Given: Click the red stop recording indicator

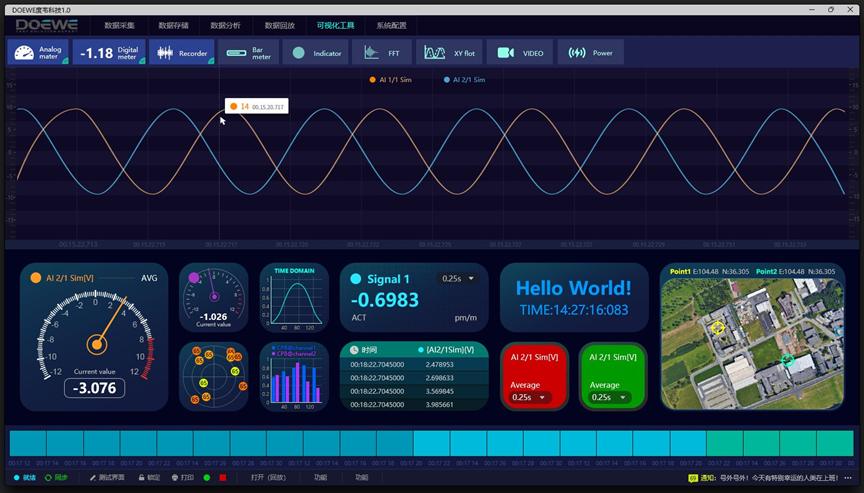Looking at the screenshot, I should (x=222, y=478).
